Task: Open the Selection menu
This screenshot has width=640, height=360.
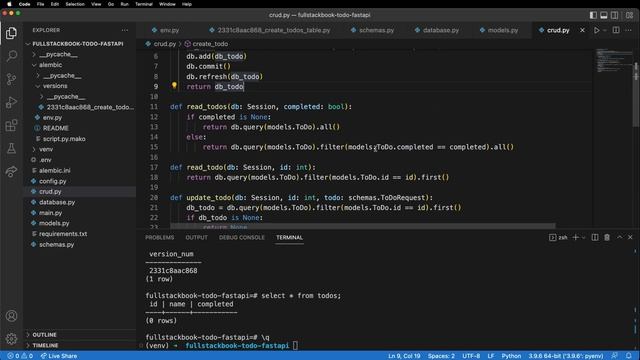Action: tap(75, 4)
